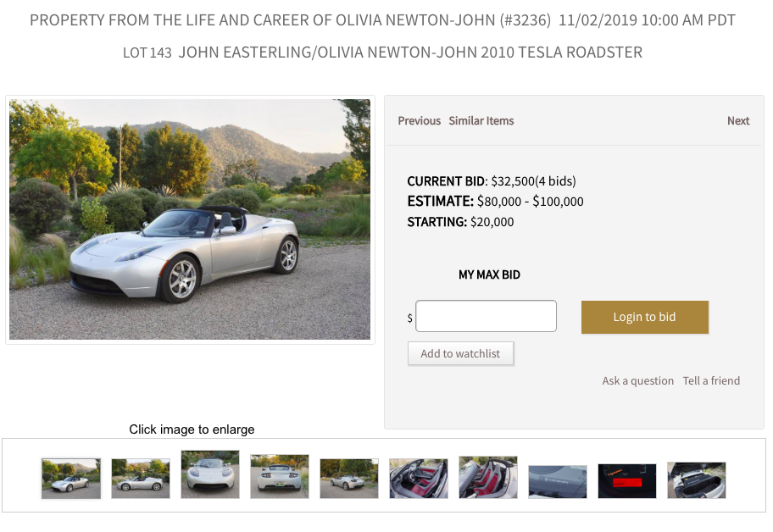Share via Tell a friend link
Viewport: 773px width, 532px height.
coord(711,380)
